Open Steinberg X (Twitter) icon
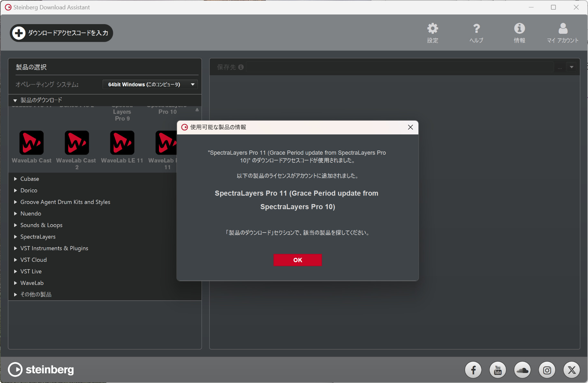The height and width of the screenshot is (383, 588). pos(572,370)
